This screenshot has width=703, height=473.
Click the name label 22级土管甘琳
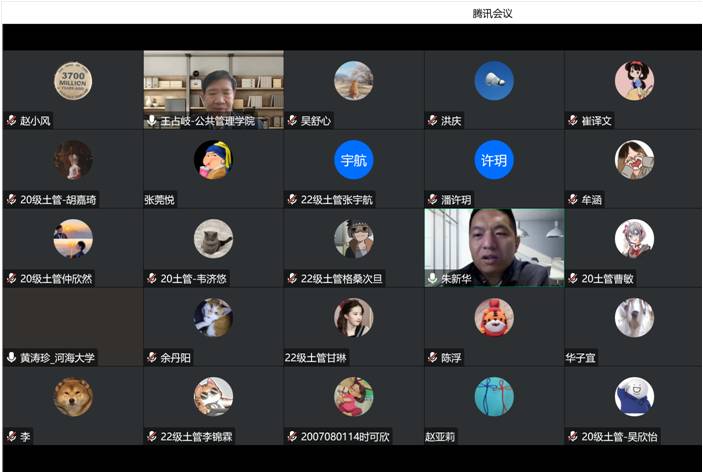click(316, 357)
